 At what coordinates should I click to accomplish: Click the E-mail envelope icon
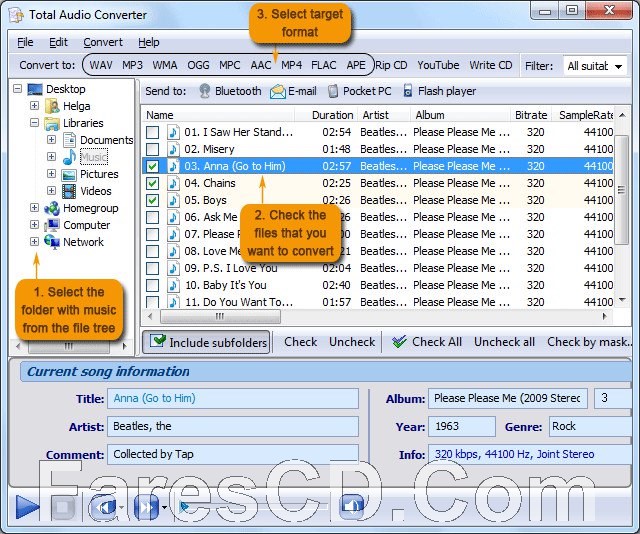pyautogui.click(x=278, y=91)
